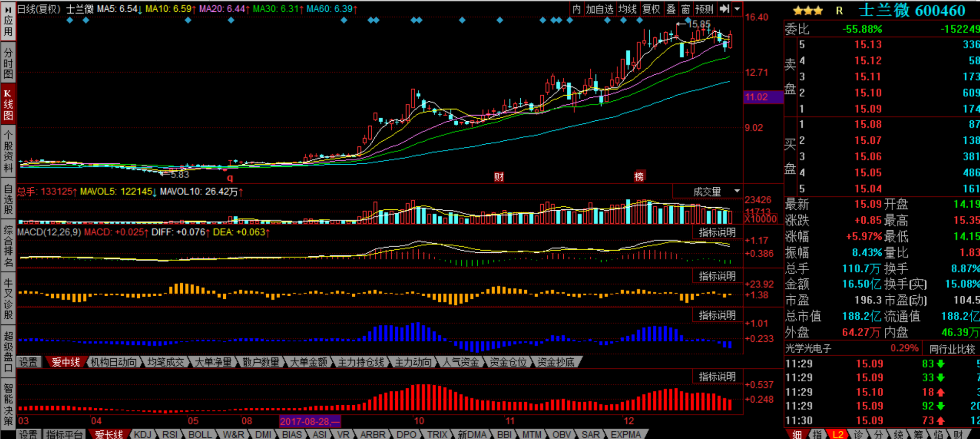Click the red q marker below the candlesticks

point(230,178)
